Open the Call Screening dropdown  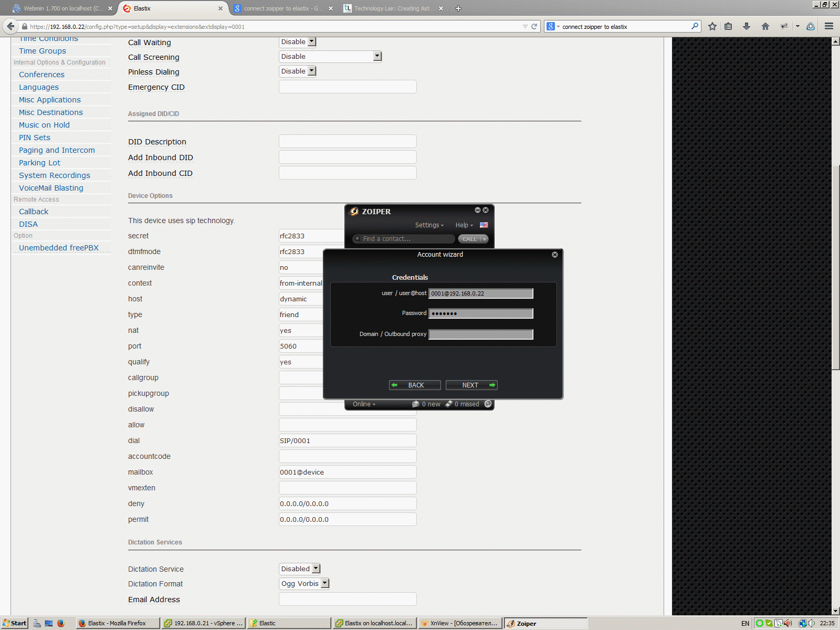point(330,56)
